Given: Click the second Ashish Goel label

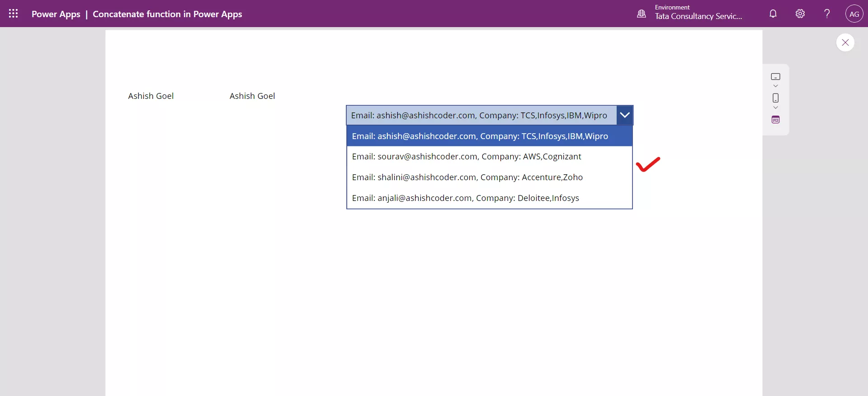Looking at the screenshot, I should point(252,96).
